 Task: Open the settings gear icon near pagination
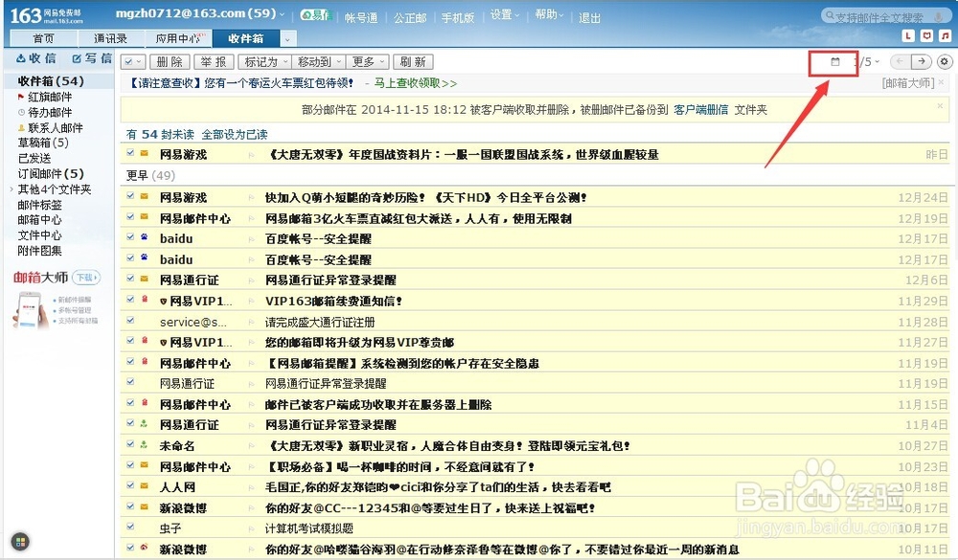(x=944, y=60)
